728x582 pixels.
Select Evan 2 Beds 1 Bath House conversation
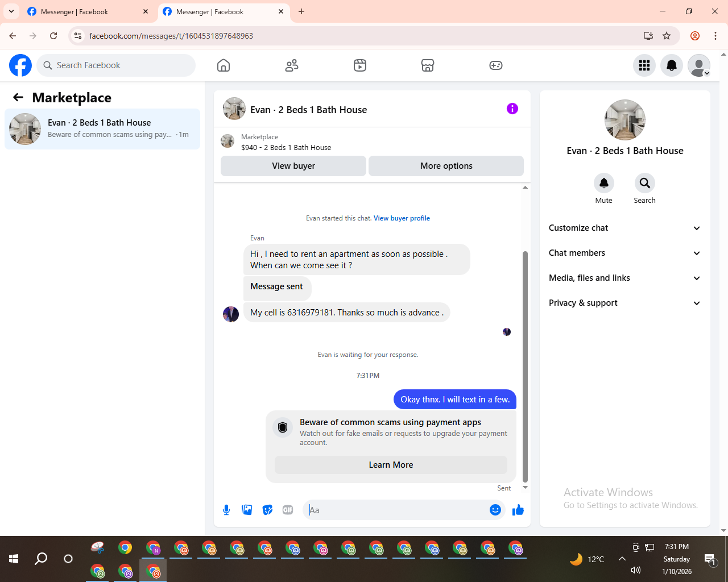point(102,129)
